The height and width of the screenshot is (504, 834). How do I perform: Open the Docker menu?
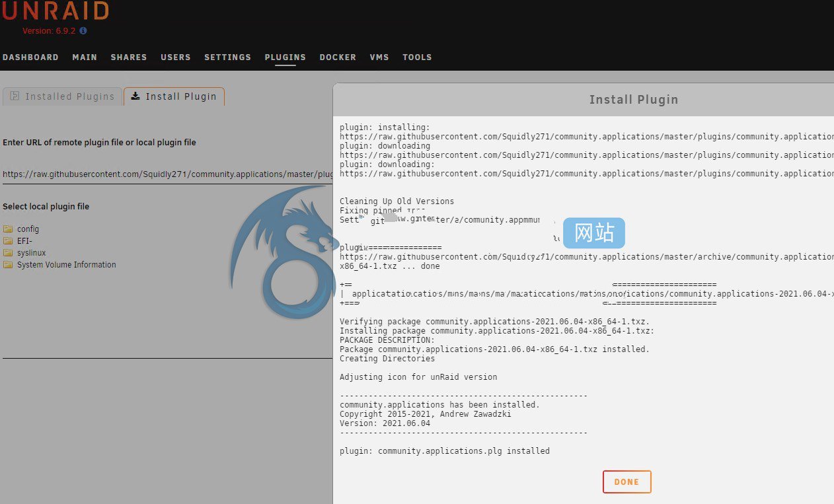tap(338, 57)
